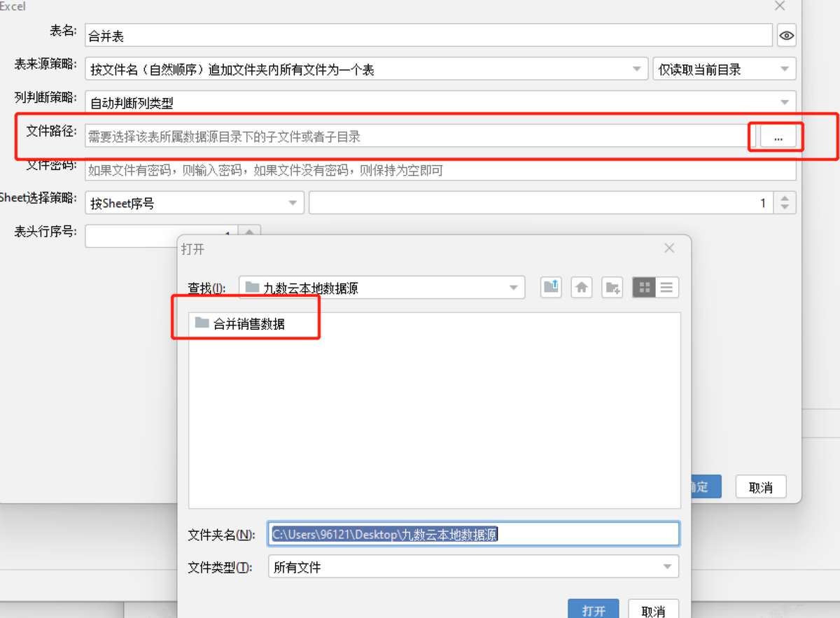Click the 文件夹名(N) label

coord(222,534)
